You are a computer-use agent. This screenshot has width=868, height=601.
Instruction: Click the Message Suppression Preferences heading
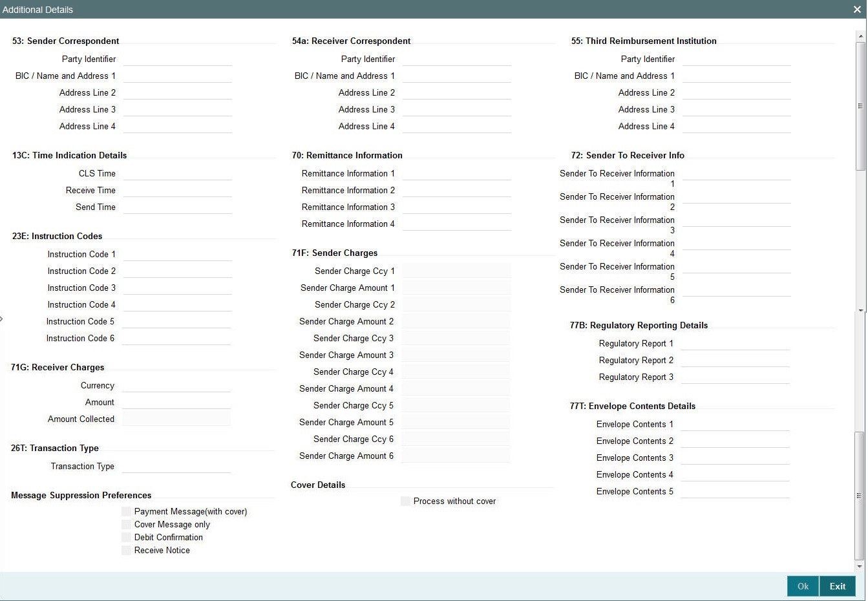point(81,495)
